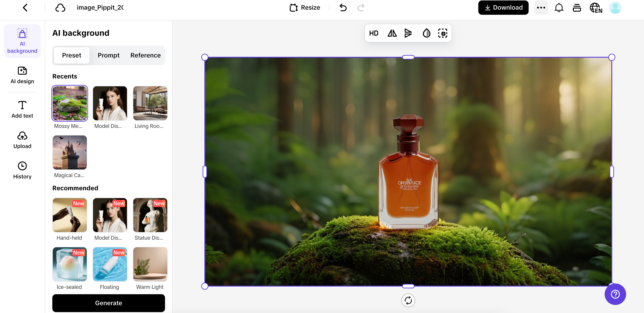Open the AI design sidebar tool

click(22, 75)
